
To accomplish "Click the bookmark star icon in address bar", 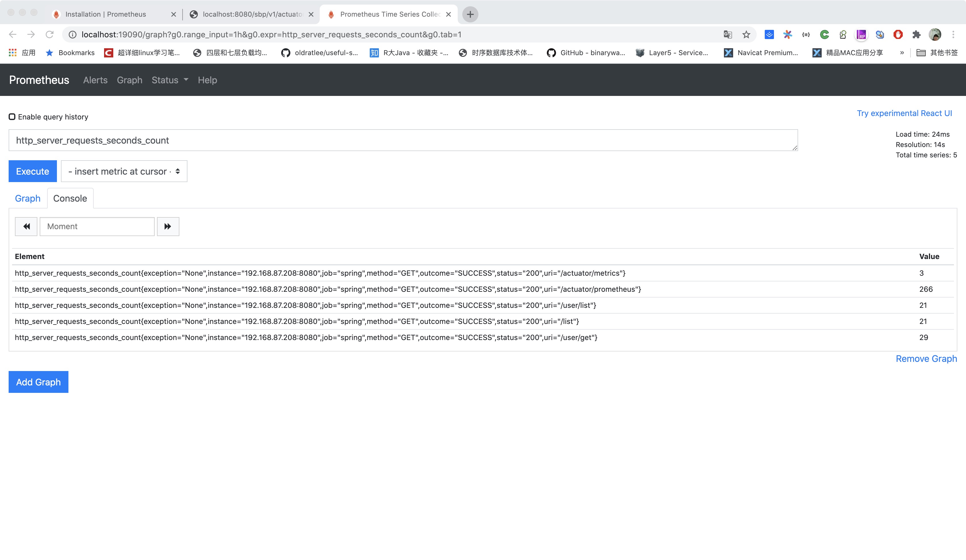I will pyautogui.click(x=746, y=34).
